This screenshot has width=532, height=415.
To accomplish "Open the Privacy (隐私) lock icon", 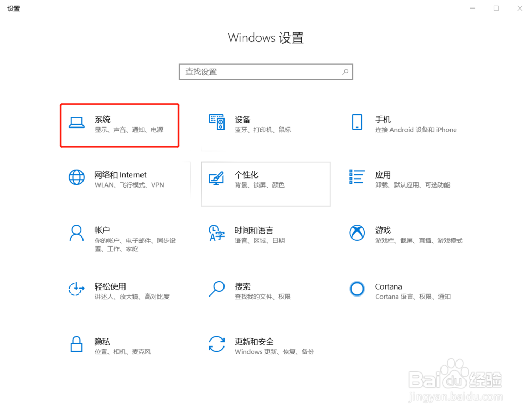I will (77, 344).
